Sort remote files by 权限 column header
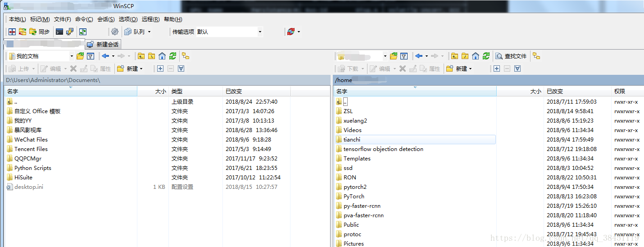Screen dimensions: 644x247 pos(627,91)
